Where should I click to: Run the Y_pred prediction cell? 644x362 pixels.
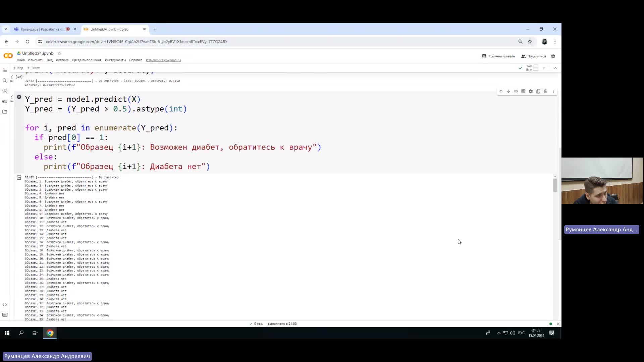19,97
